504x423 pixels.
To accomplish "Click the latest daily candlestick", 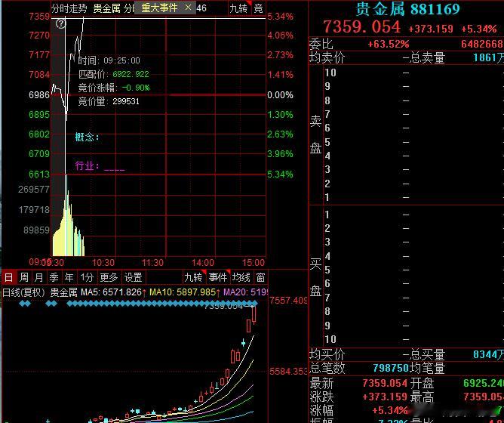I will (254, 314).
